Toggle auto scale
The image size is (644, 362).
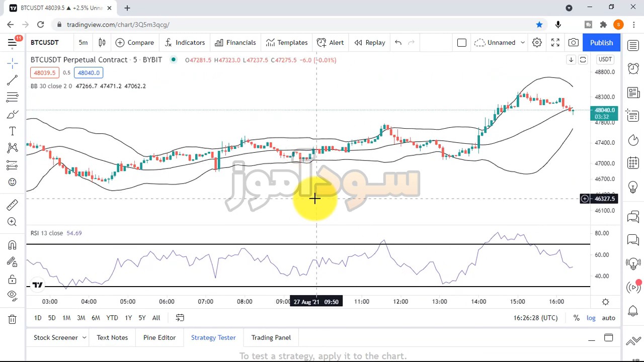pyautogui.click(x=608, y=318)
